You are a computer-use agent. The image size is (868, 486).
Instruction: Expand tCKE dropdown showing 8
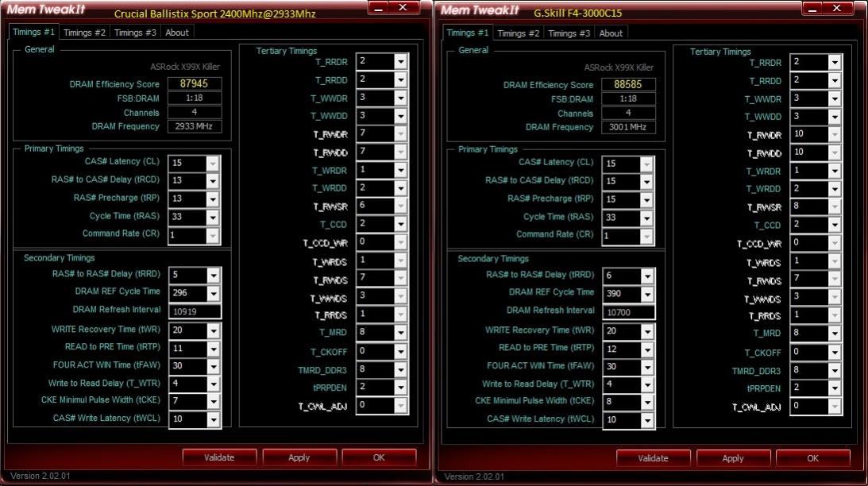(x=647, y=402)
